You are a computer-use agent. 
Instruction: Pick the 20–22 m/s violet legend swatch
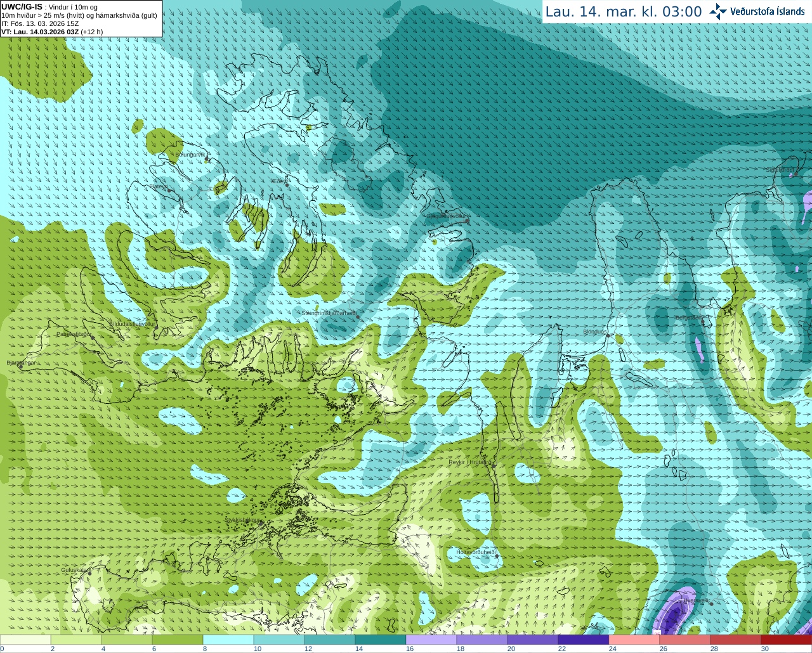click(533, 640)
